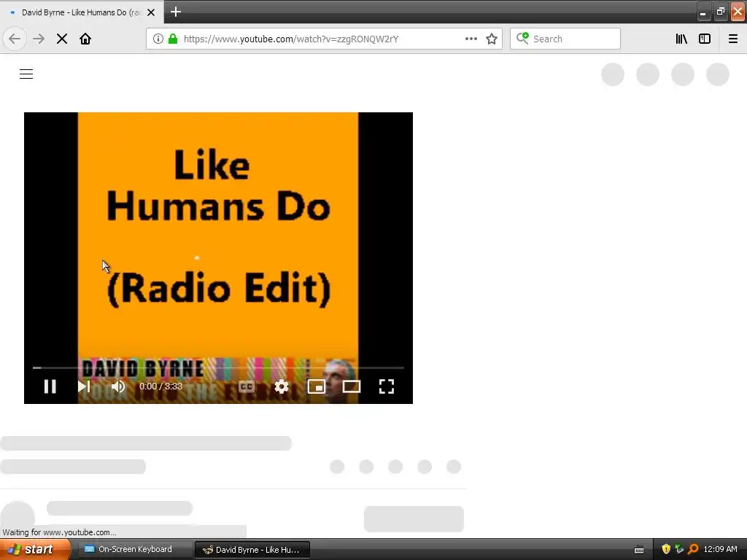
Task: Open the video settings gear
Action: [282, 386]
